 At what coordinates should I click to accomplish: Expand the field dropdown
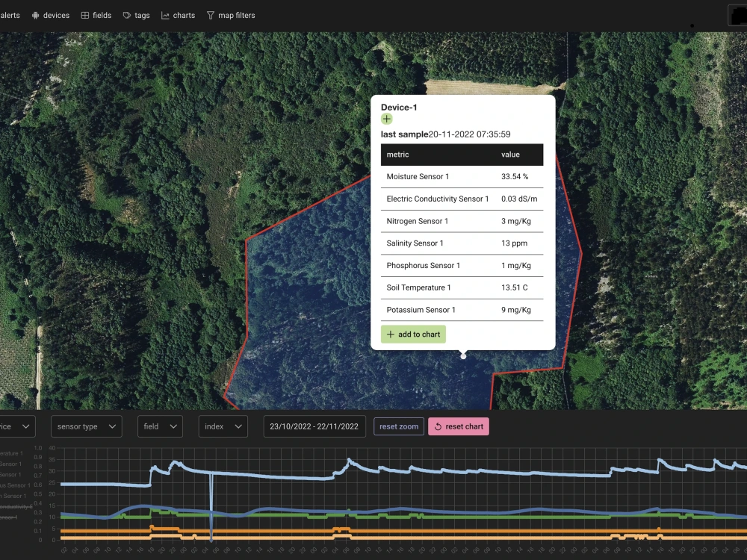tap(160, 426)
